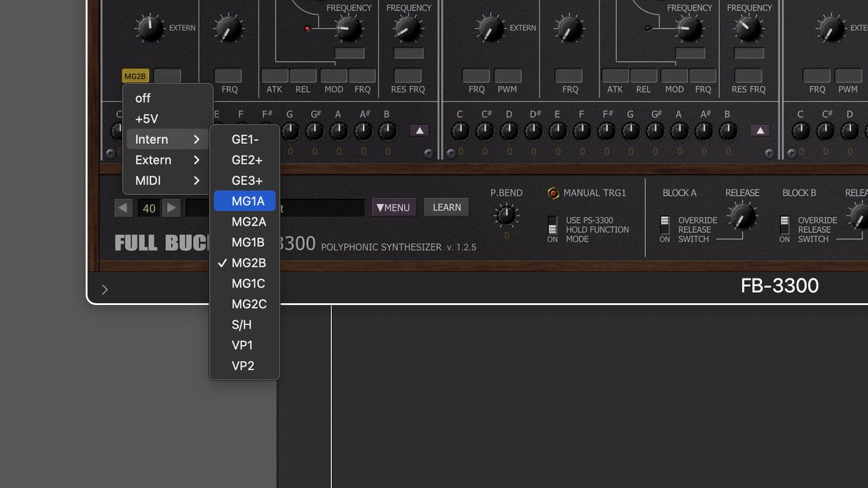
Task: Click the FREQUENCY knob beside the lit red LED
Action: (349, 29)
